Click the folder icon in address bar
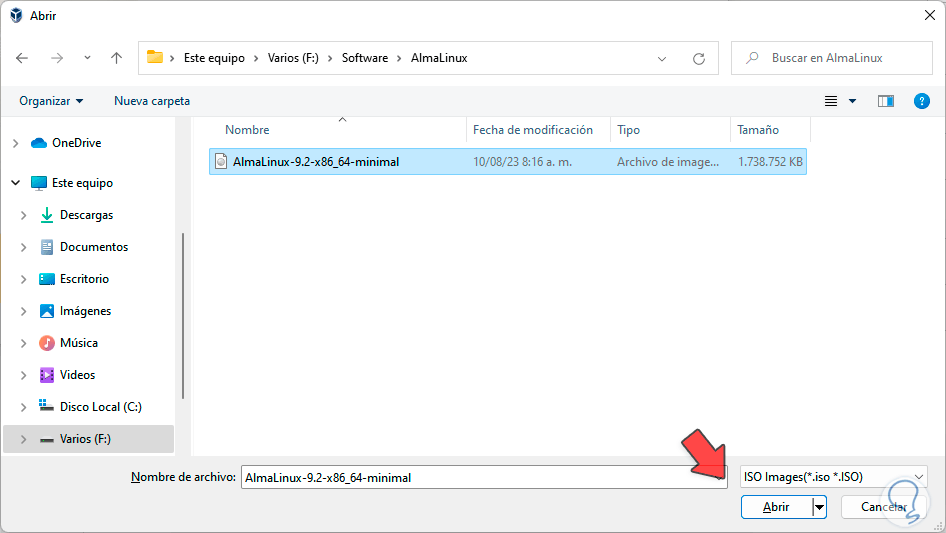The image size is (946, 533). click(x=154, y=57)
